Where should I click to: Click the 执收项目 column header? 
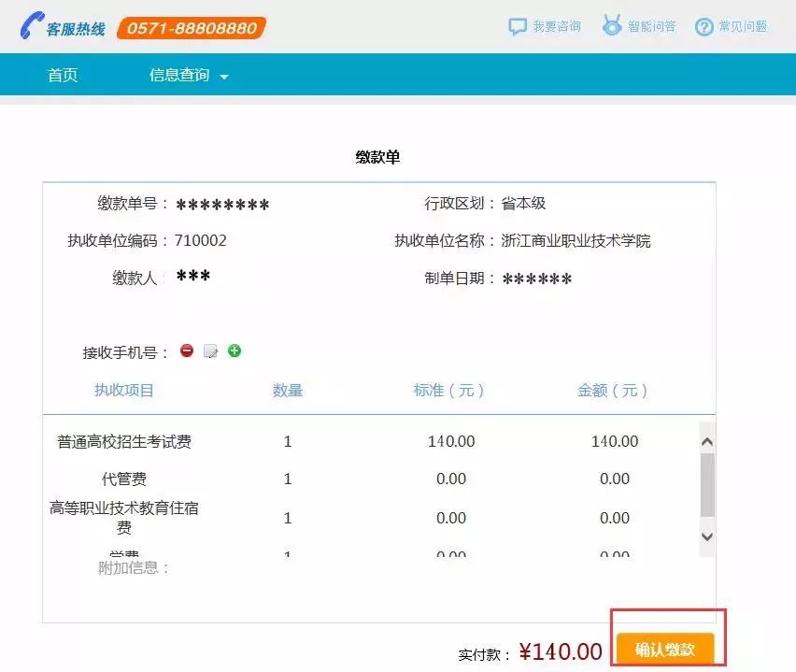pos(124,391)
